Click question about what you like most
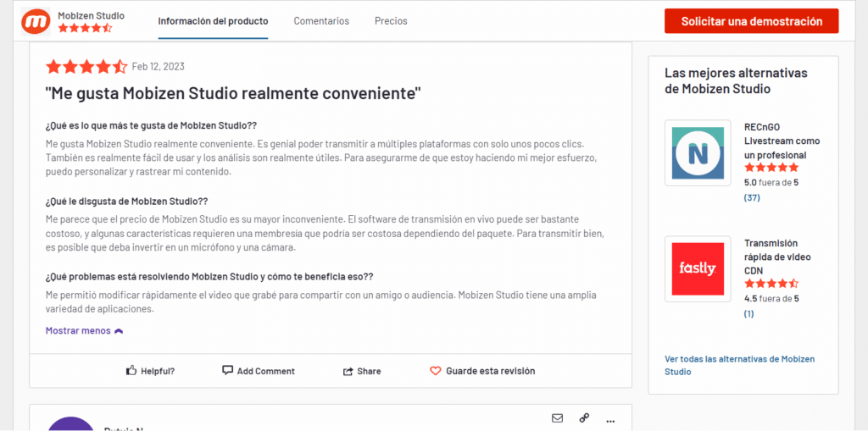Image resolution: width=868 pixels, height=431 pixels. coord(151,125)
